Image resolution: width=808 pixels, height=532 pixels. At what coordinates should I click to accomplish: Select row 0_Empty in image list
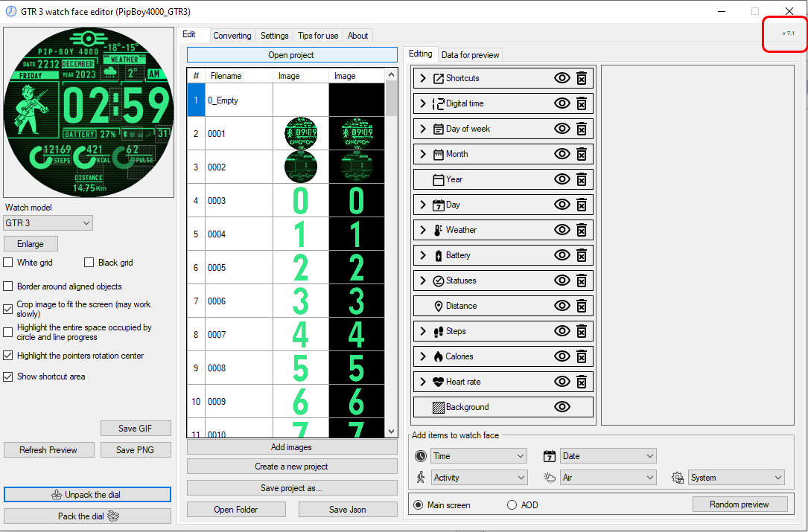pyautogui.click(x=286, y=100)
